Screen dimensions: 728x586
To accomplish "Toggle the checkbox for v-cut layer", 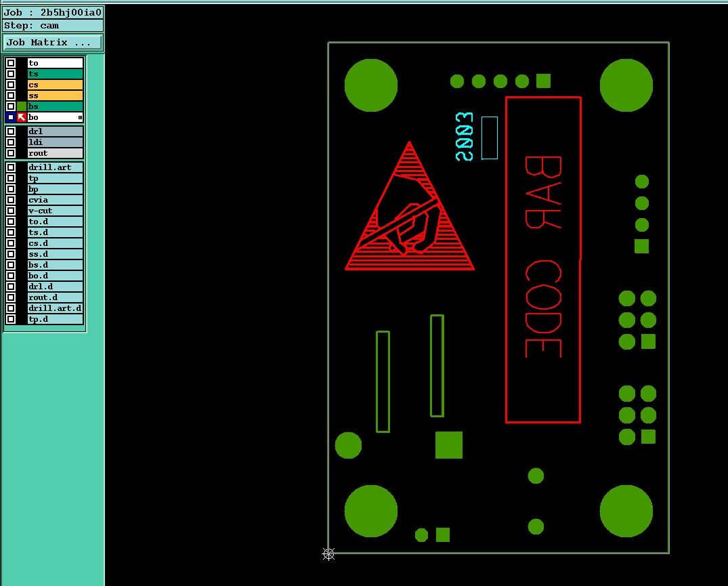I will [11, 211].
